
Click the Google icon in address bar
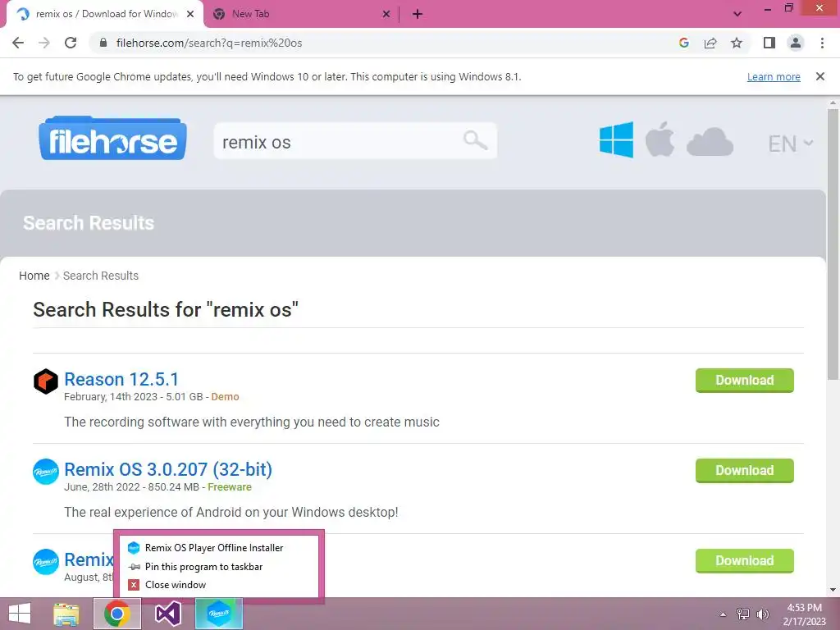(683, 43)
